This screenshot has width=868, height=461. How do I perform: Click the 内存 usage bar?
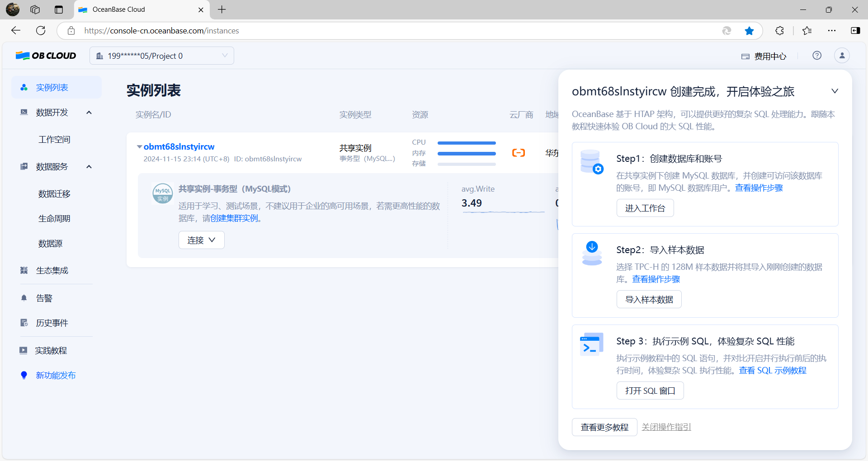467,154
